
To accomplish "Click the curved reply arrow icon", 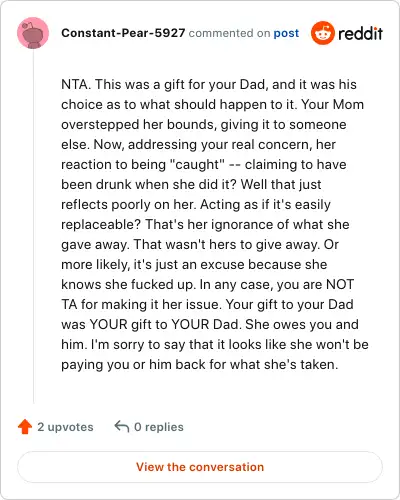I will (x=122, y=426).
